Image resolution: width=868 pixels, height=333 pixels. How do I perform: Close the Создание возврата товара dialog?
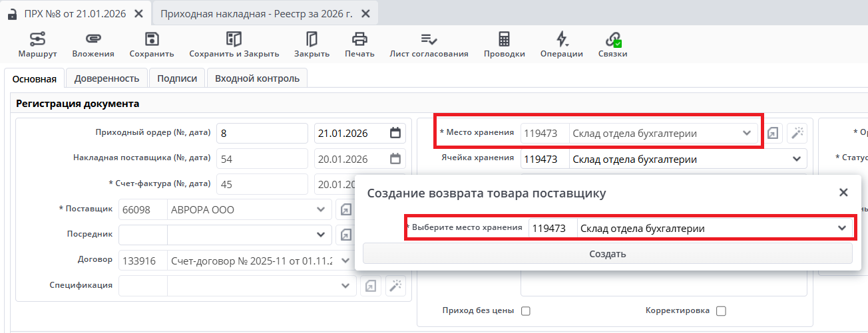(x=843, y=193)
